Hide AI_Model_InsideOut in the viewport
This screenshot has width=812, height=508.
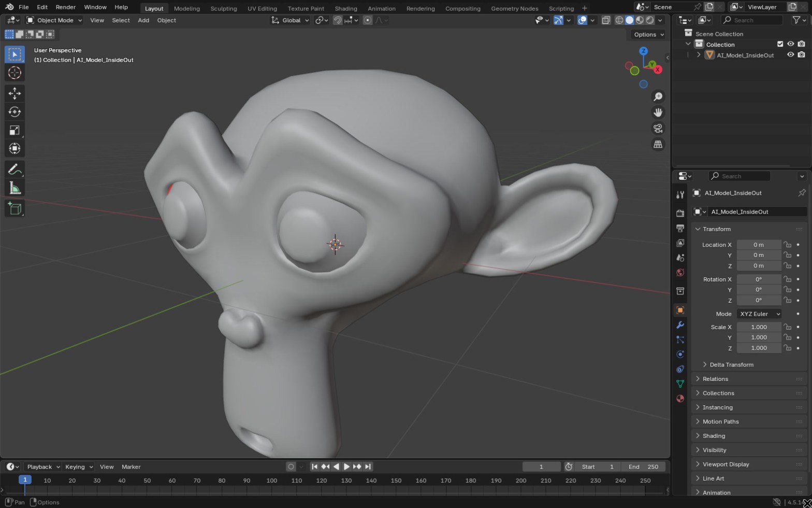[790, 55]
